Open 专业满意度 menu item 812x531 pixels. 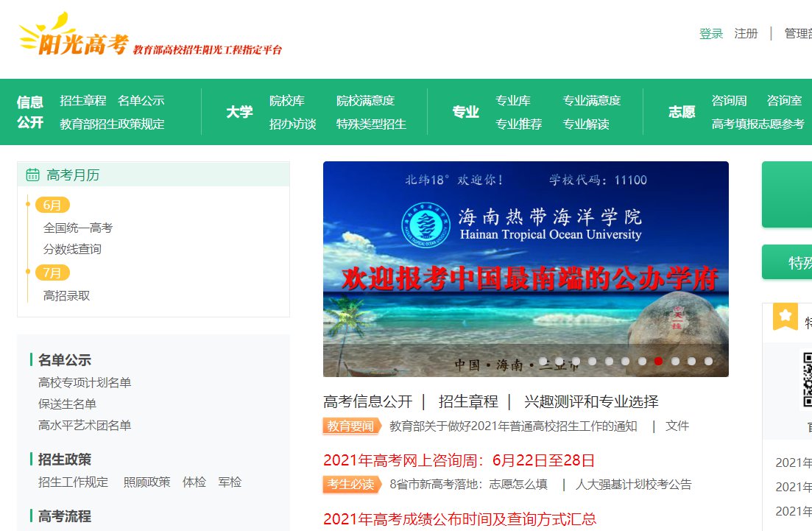pyautogui.click(x=591, y=100)
